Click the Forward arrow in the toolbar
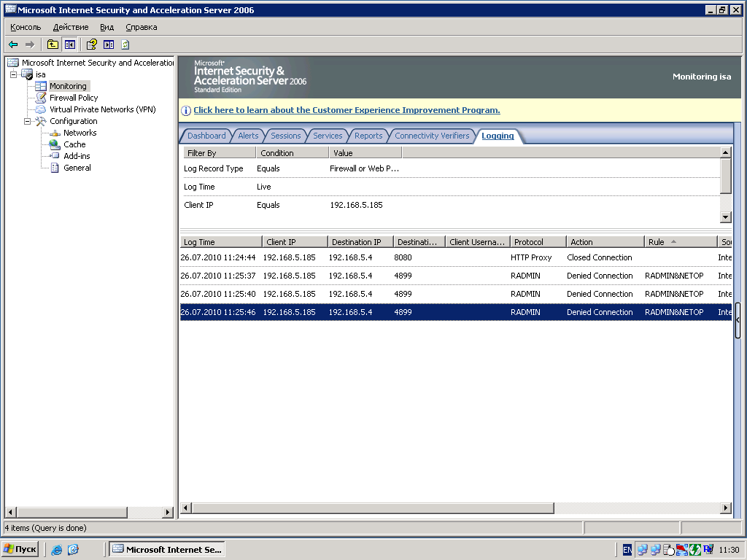 coord(30,44)
